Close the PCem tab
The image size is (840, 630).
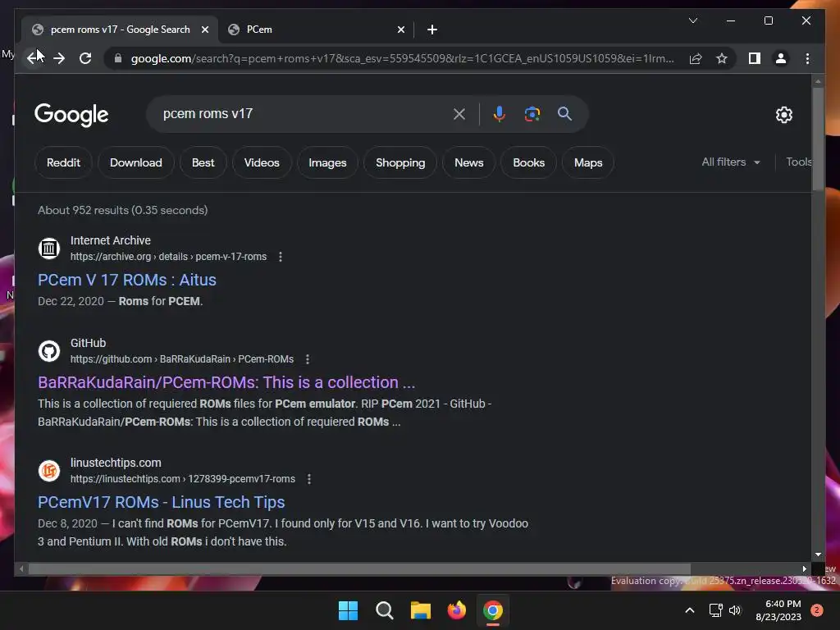point(400,30)
